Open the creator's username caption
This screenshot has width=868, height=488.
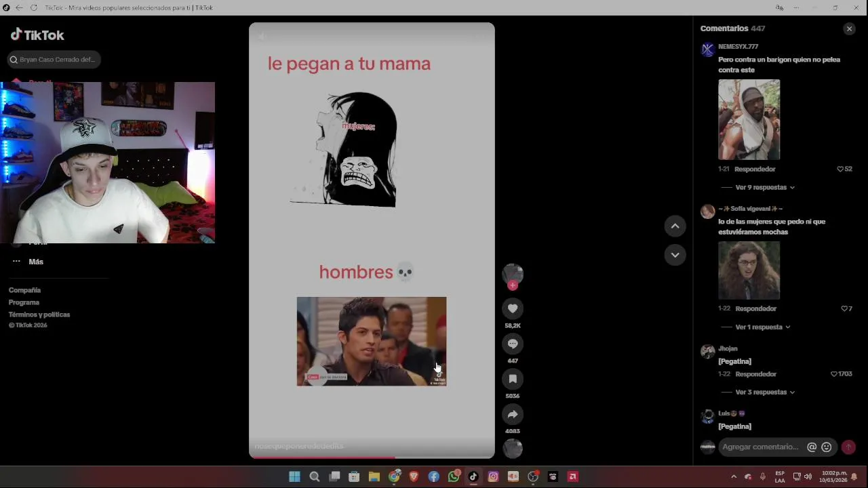(x=299, y=446)
